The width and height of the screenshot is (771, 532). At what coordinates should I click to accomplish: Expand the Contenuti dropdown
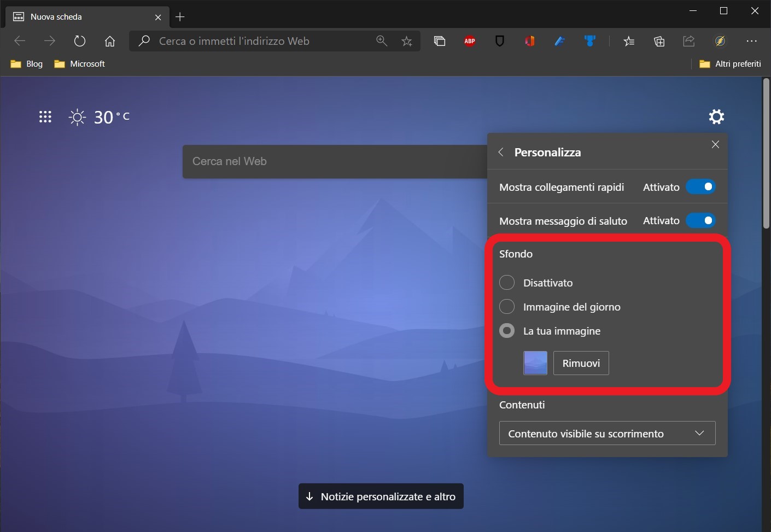pos(607,433)
